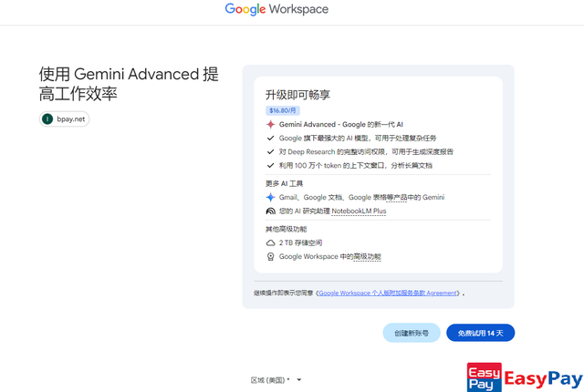Click the NotebookLM icon
584x392 pixels.
(x=270, y=211)
